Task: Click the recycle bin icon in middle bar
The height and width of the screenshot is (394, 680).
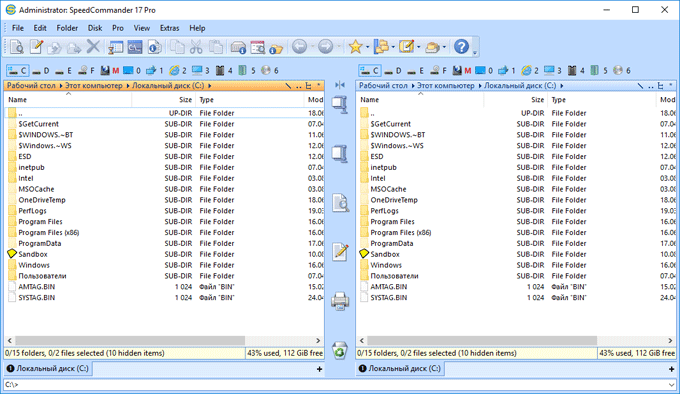Action: 340,350
